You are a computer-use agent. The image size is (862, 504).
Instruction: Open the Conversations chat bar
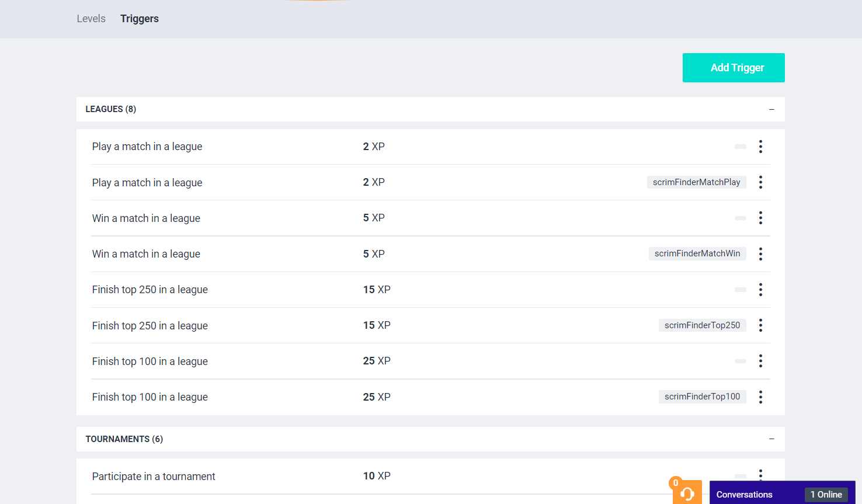[745, 495]
